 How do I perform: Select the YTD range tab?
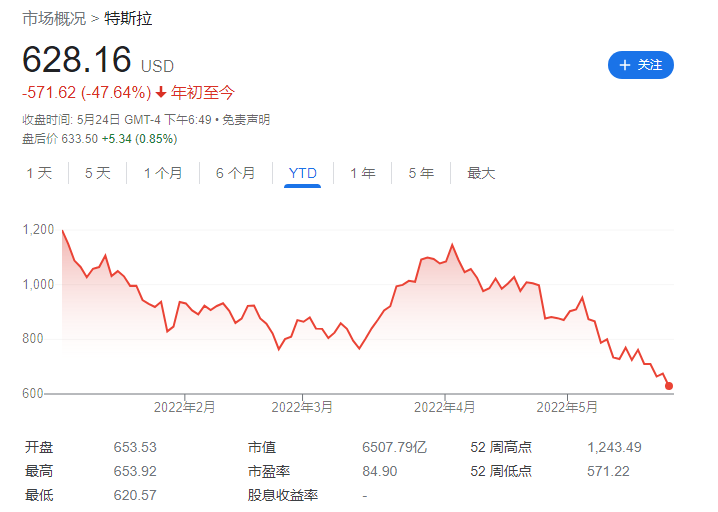pos(303,173)
